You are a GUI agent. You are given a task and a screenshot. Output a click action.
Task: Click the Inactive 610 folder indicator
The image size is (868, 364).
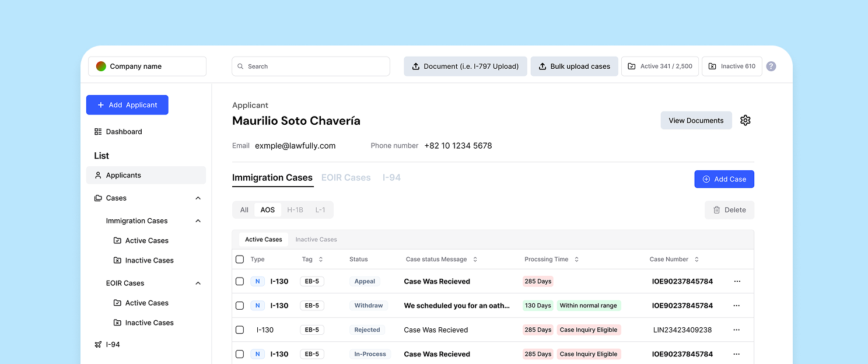tap(731, 66)
